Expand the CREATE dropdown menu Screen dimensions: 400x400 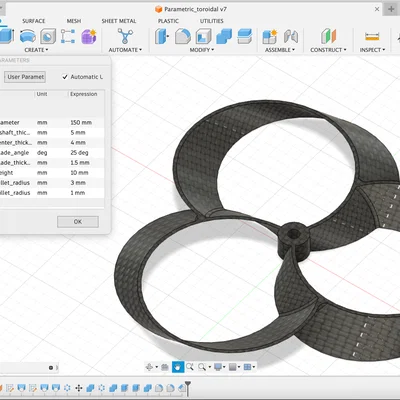[x=36, y=50]
